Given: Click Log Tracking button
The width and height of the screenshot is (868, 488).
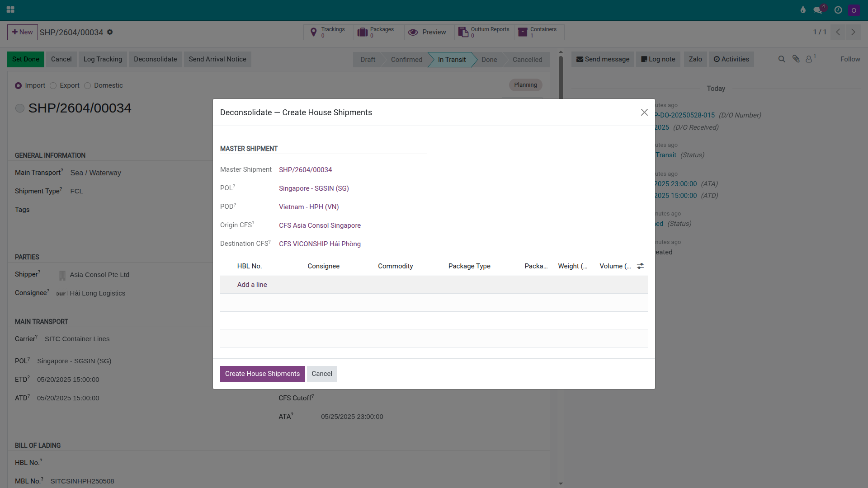Looking at the screenshot, I should pyautogui.click(x=103, y=59).
